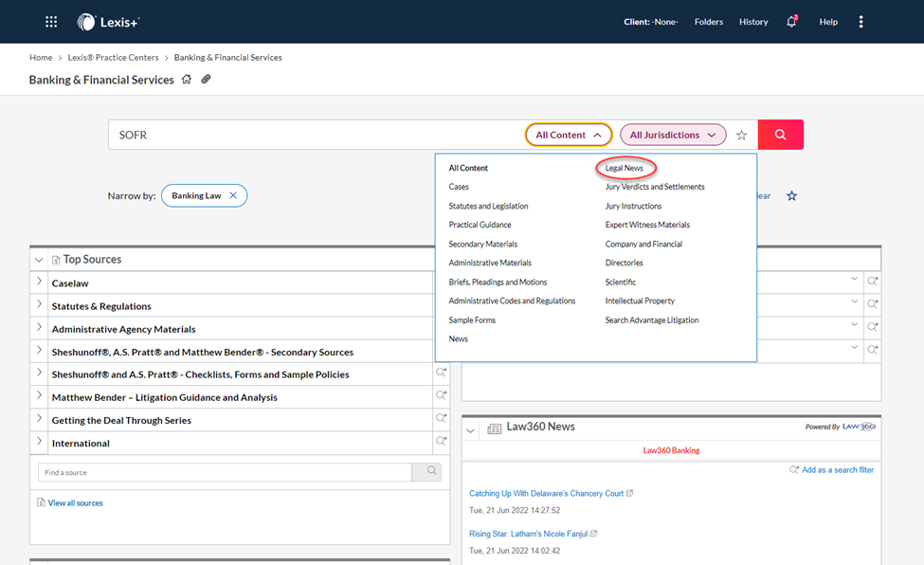This screenshot has height=565, width=924.
Task: Choose Jury Verdicts and Settlements
Action: pyautogui.click(x=655, y=187)
